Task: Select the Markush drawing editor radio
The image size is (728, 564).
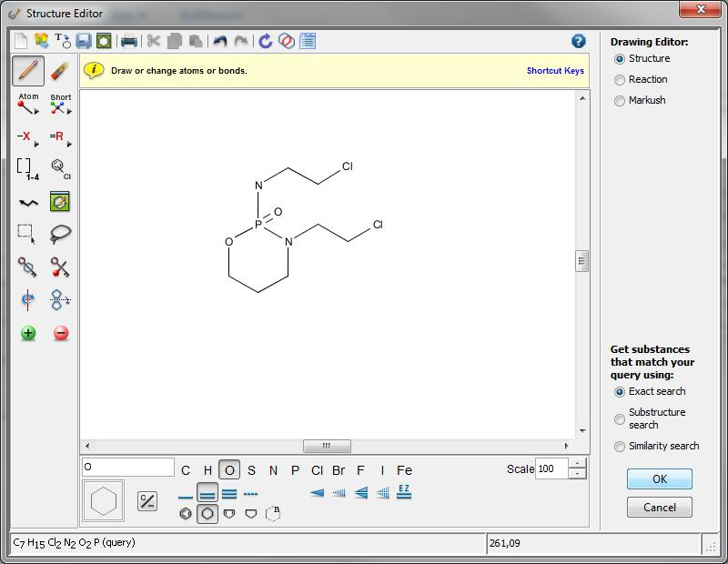Action: pyautogui.click(x=620, y=101)
